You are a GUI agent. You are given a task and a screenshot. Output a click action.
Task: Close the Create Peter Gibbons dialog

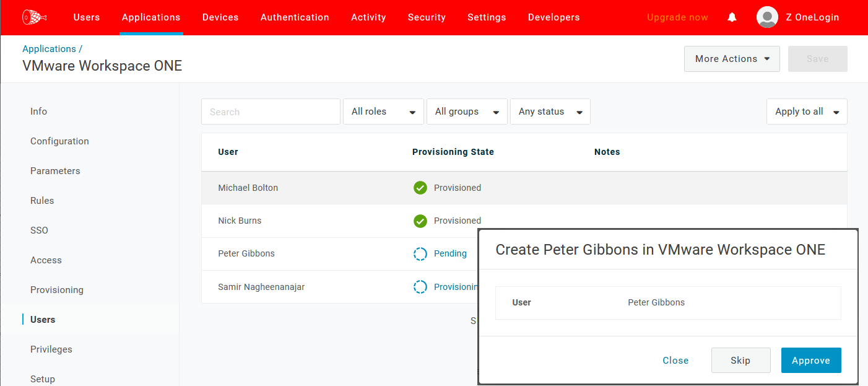(x=675, y=360)
